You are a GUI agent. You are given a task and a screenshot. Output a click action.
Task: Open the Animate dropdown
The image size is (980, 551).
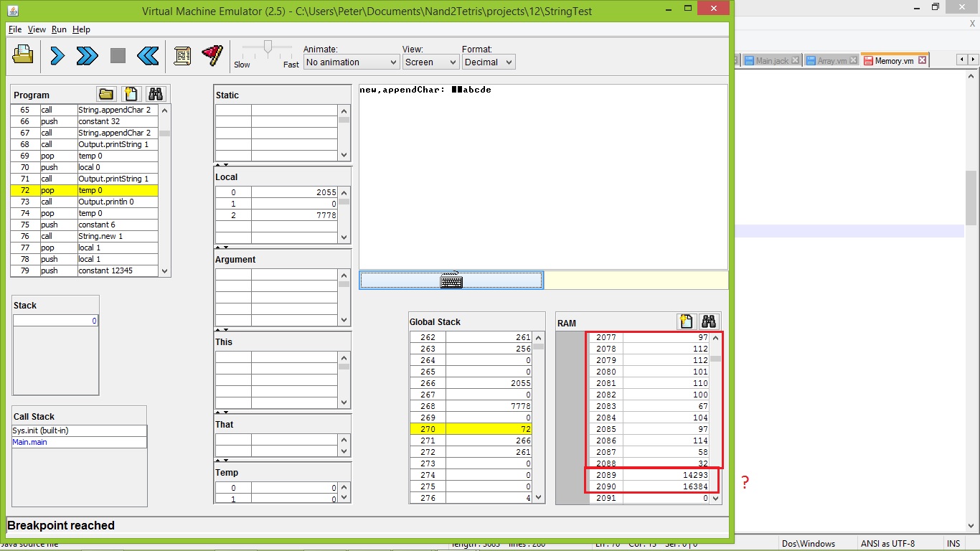351,62
